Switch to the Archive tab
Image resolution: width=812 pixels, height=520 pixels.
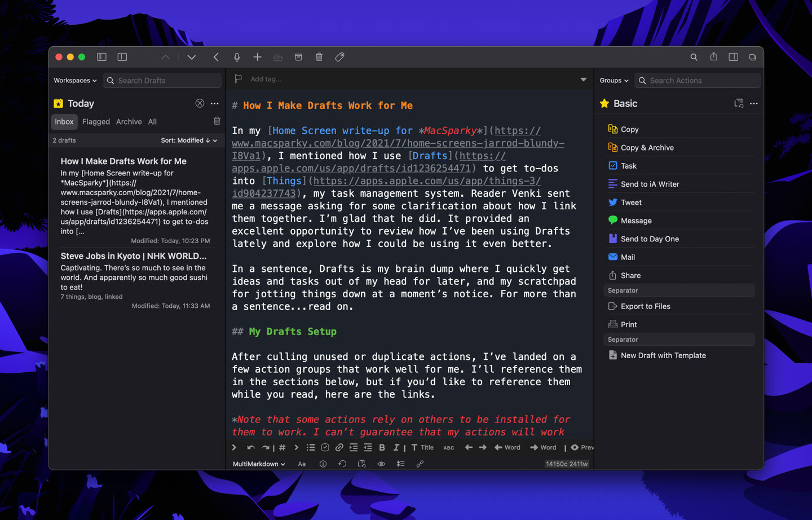pos(129,122)
